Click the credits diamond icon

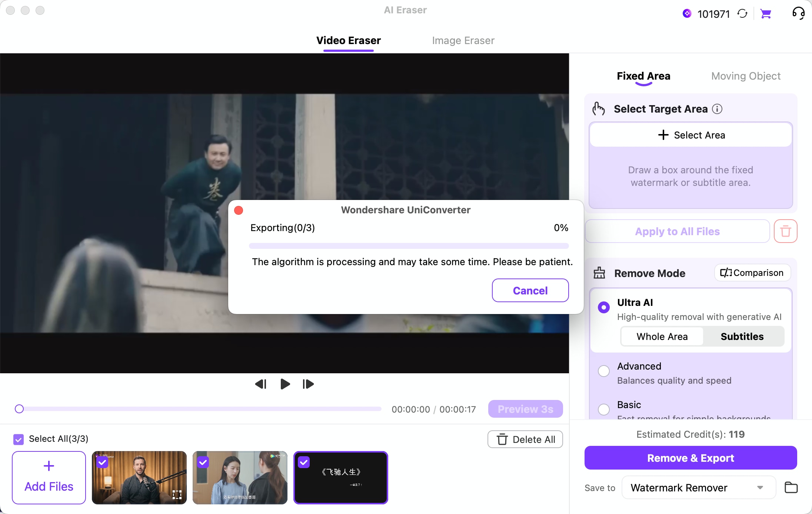pos(687,14)
